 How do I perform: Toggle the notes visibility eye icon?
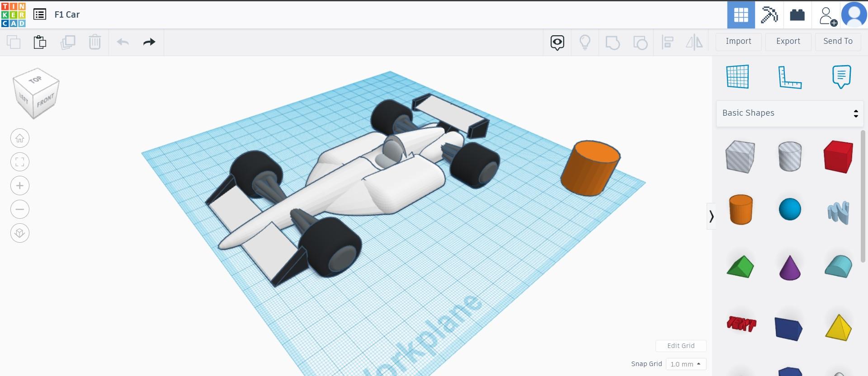point(557,42)
